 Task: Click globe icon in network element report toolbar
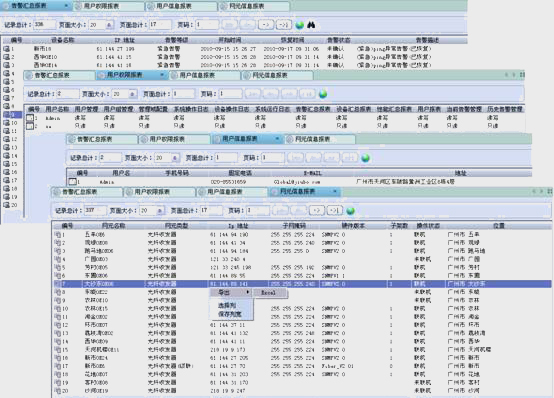click(x=350, y=211)
